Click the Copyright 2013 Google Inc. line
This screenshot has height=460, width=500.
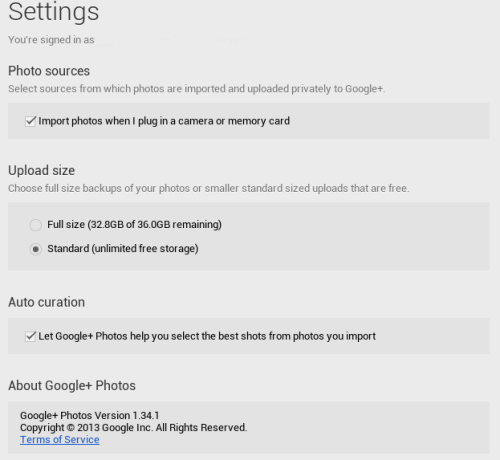coord(134,428)
